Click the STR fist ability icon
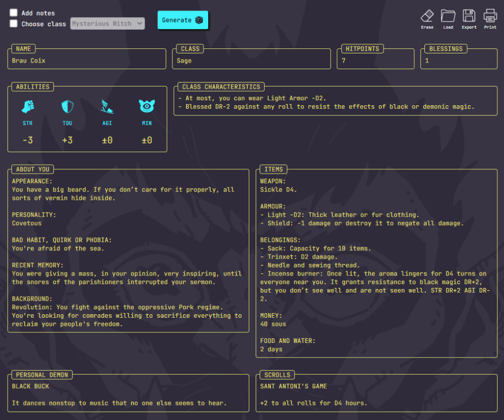The width and height of the screenshot is (504, 420). 28,106
